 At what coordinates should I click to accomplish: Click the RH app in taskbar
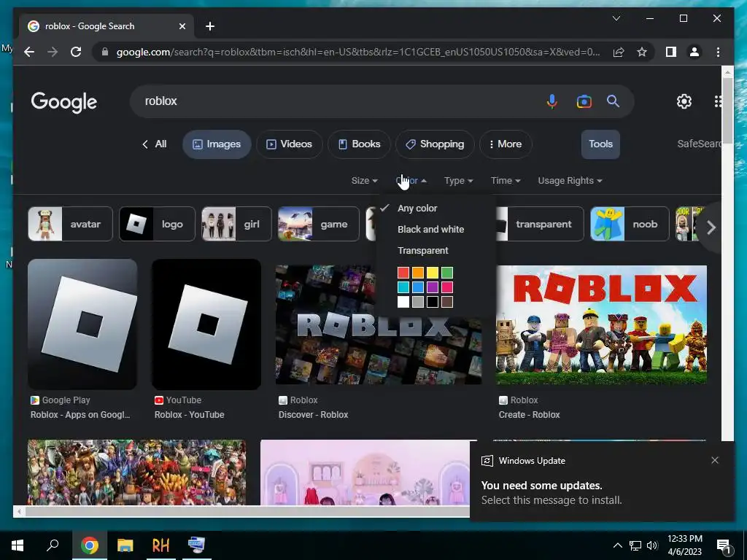pyautogui.click(x=160, y=545)
